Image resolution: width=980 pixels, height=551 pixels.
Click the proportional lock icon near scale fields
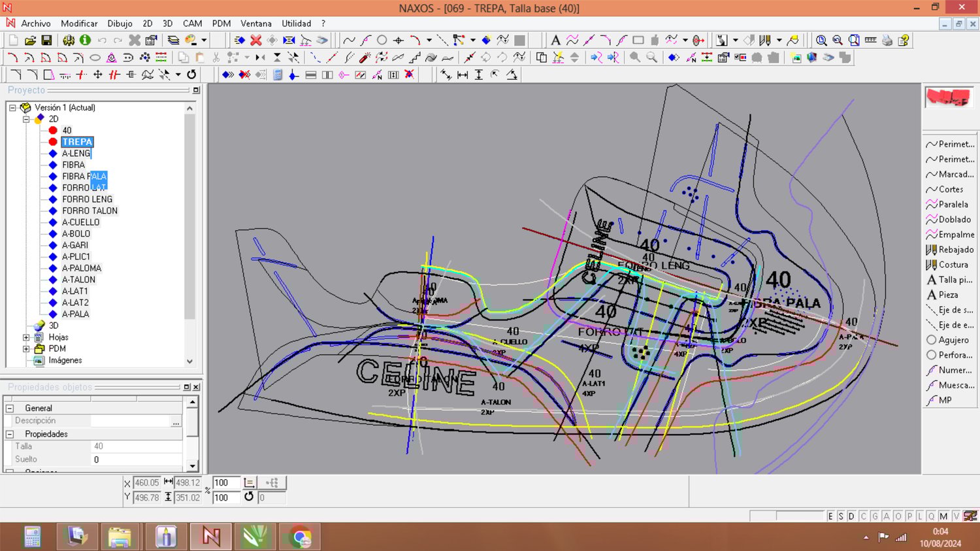pyautogui.click(x=249, y=483)
